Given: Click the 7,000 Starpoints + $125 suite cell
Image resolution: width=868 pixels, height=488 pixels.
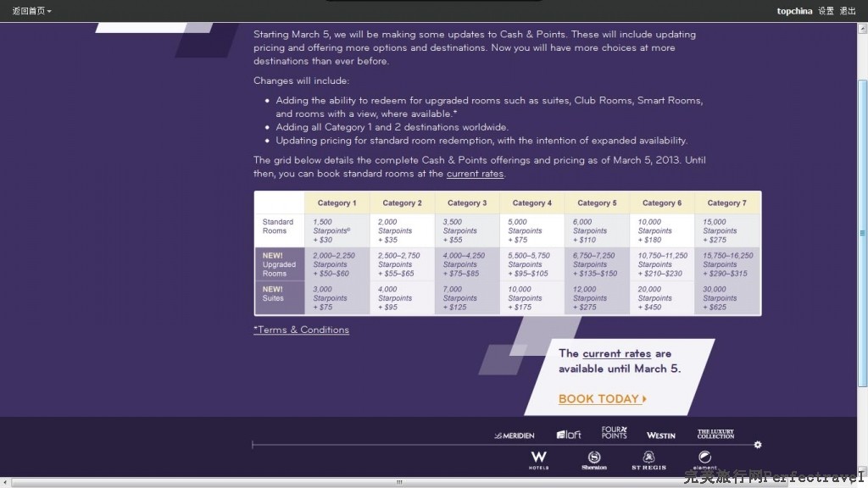Looking at the screenshot, I should point(467,298).
